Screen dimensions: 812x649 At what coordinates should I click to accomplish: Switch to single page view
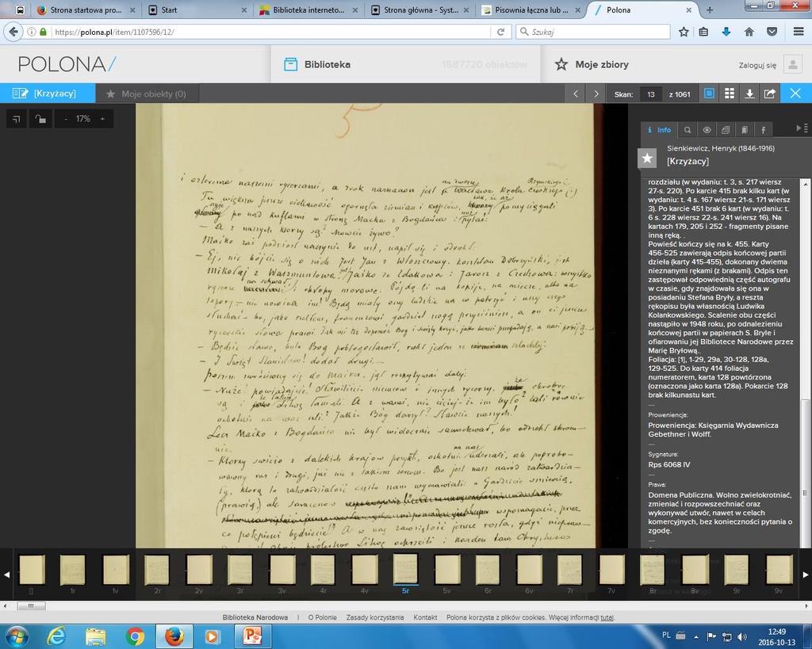[709, 94]
